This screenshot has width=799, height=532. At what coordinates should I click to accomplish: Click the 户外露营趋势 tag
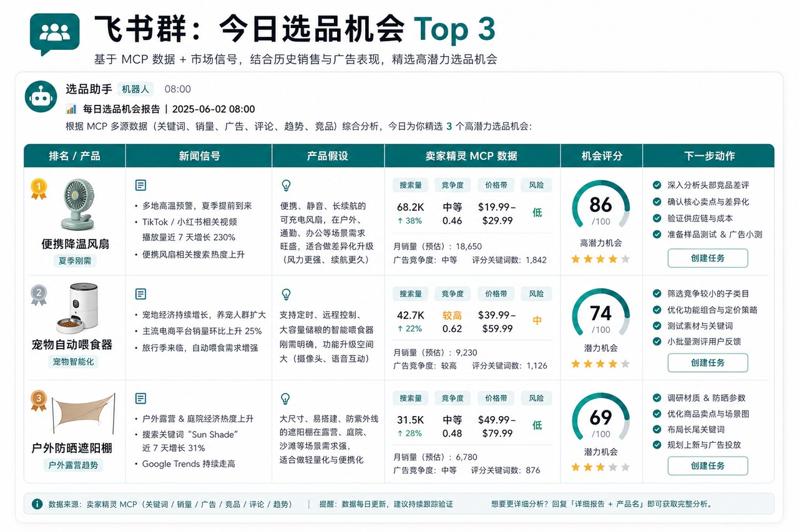[x=73, y=465]
